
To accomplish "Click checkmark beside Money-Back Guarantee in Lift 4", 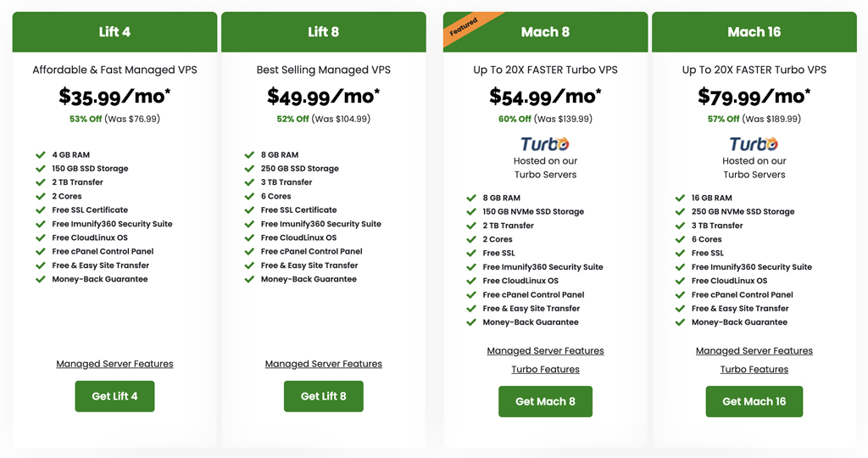I will point(40,279).
